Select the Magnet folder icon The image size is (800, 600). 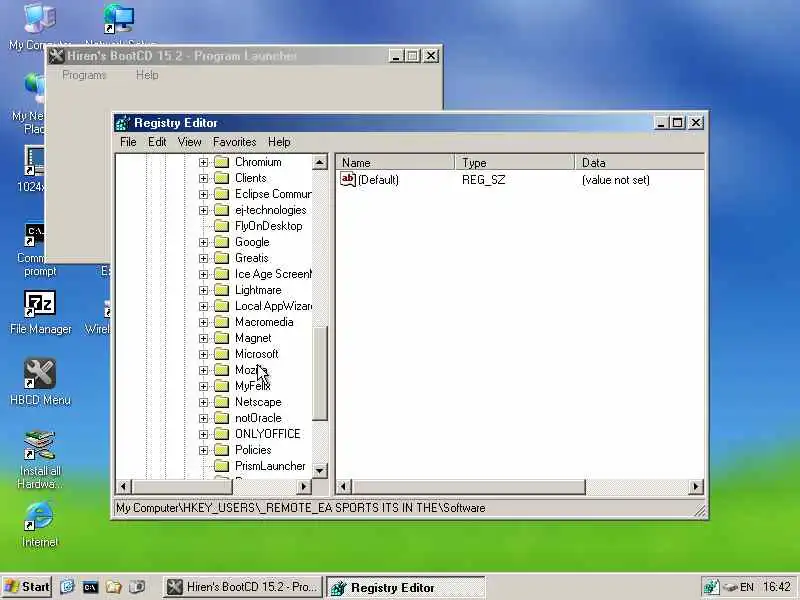click(x=221, y=338)
